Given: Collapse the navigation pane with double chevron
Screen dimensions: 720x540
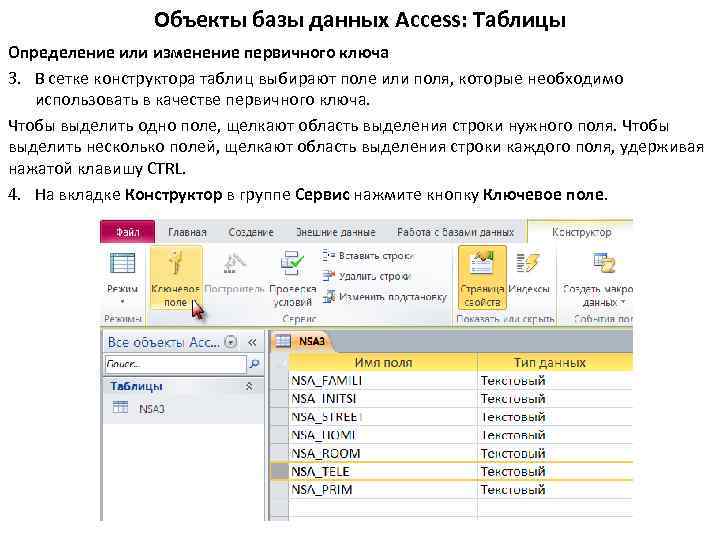Looking at the screenshot, I should pos(252,342).
